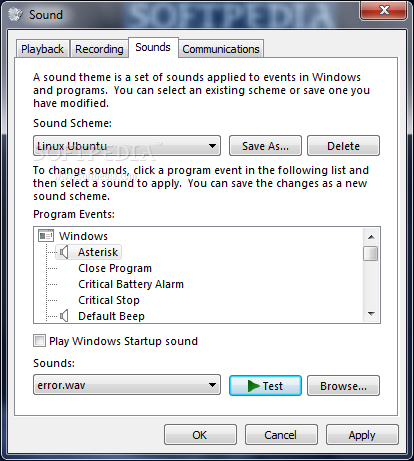
Task: Select the Sounds tab
Action: click(x=153, y=48)
